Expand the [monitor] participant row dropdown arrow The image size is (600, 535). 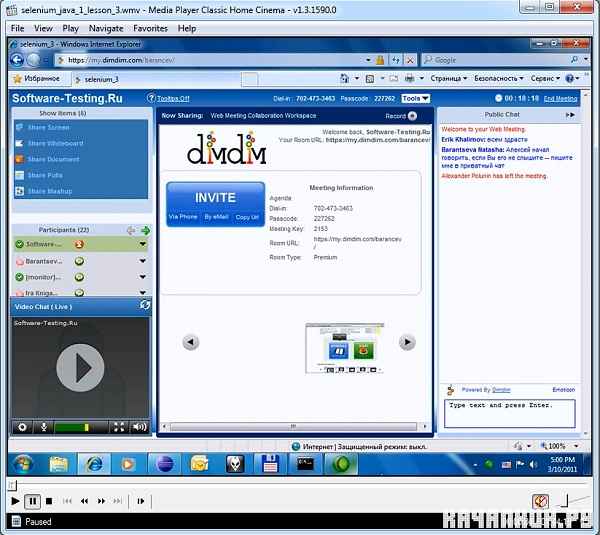143,277
